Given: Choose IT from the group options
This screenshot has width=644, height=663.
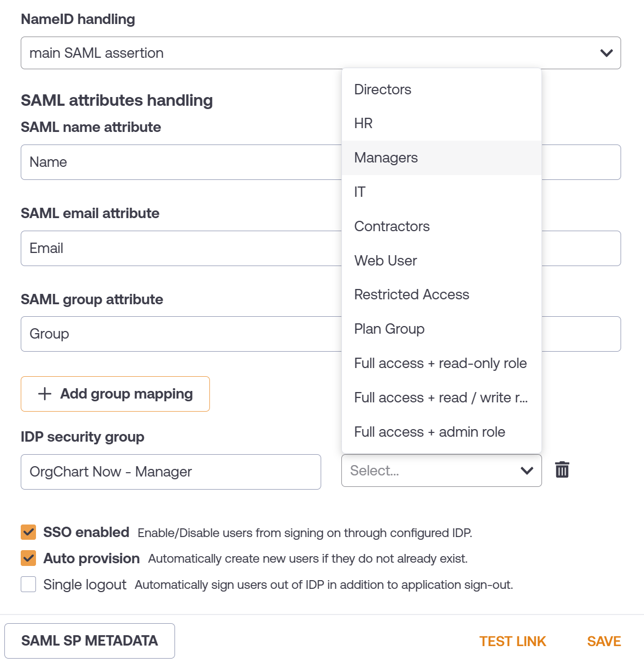Looking at the screenshot, I should [x=441, y=192].
